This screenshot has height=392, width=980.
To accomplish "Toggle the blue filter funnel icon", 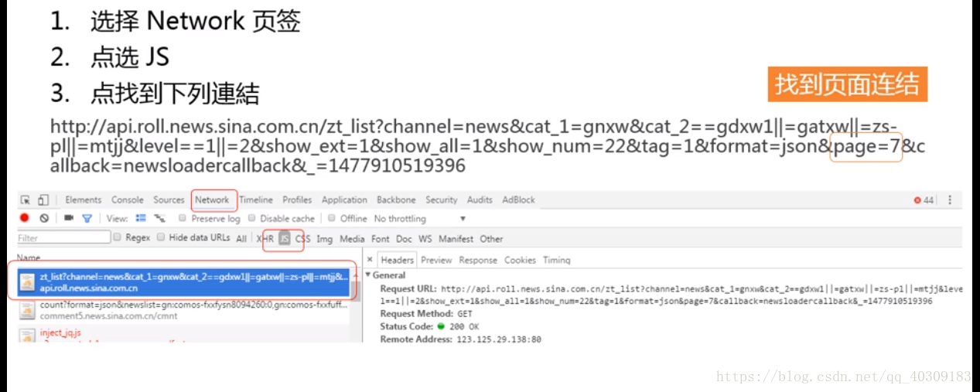I will point(87,219).
